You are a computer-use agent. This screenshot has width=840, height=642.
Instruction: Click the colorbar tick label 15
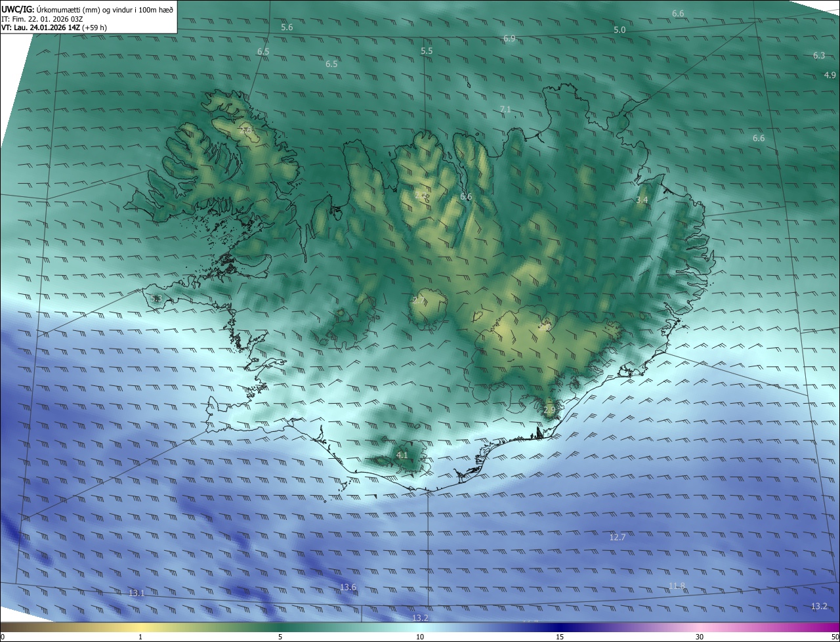click(560, 637)
